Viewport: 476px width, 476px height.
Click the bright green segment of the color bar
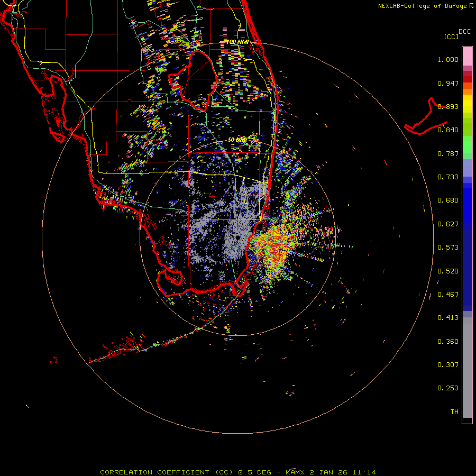click(x=467, y=144)
